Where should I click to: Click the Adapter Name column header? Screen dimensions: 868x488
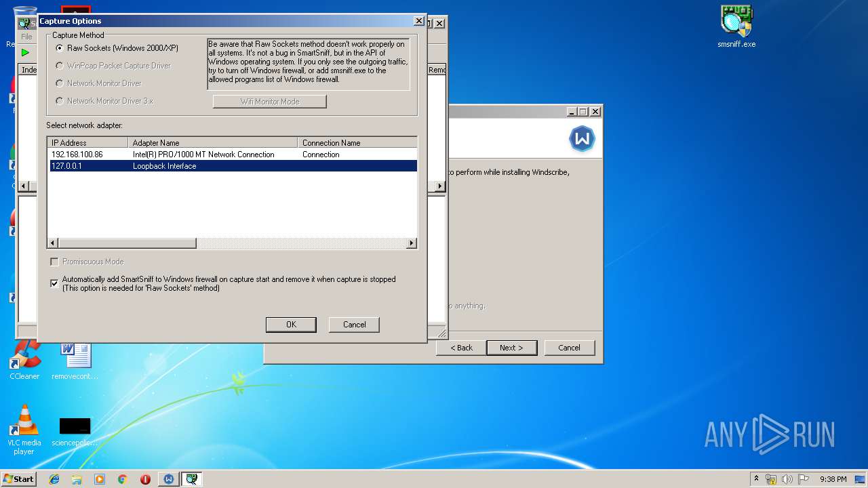[x=213, y=142]
